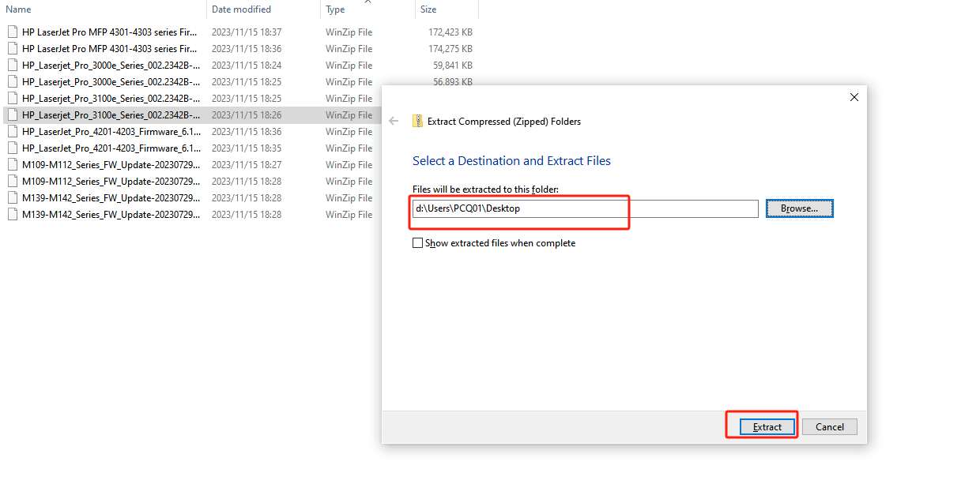
Task: Click the file icon of the first HP LaserJet Pro MFP entry
Action: tap(12, 32)
